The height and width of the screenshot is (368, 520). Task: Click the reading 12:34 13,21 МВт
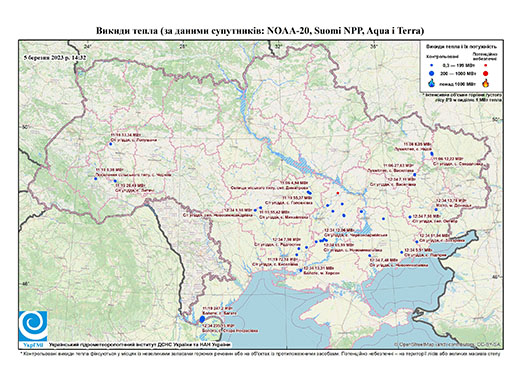[x=320, y=268]
